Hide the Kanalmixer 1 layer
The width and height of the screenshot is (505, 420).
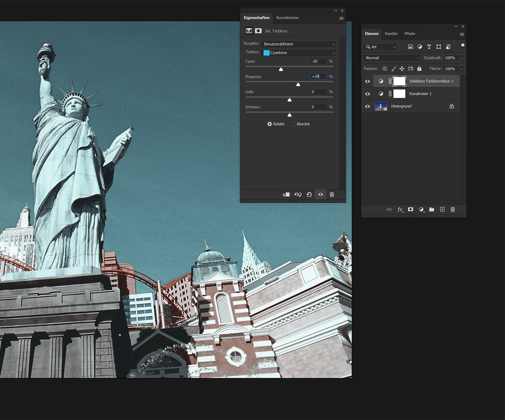click(x=368, y=94)
